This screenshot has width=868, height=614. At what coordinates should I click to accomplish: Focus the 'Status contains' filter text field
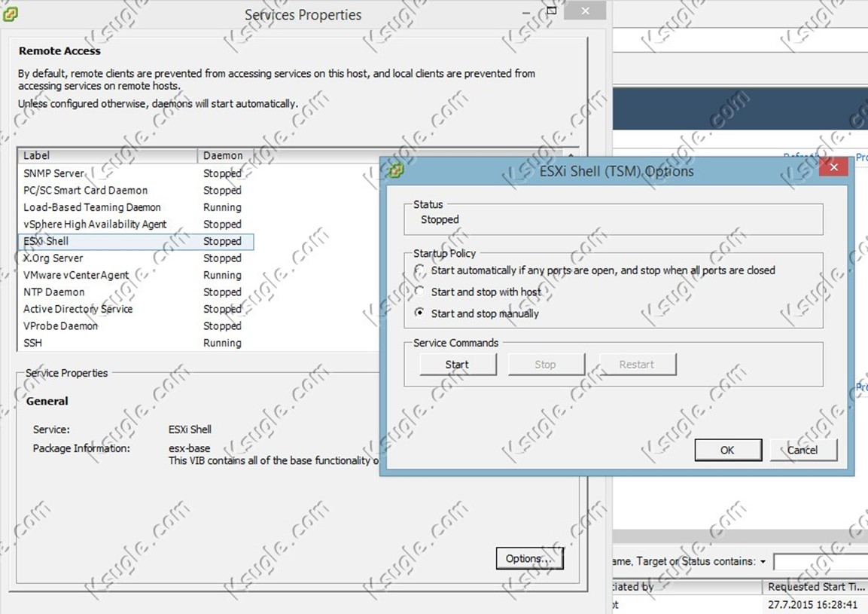tap(821, 562)
